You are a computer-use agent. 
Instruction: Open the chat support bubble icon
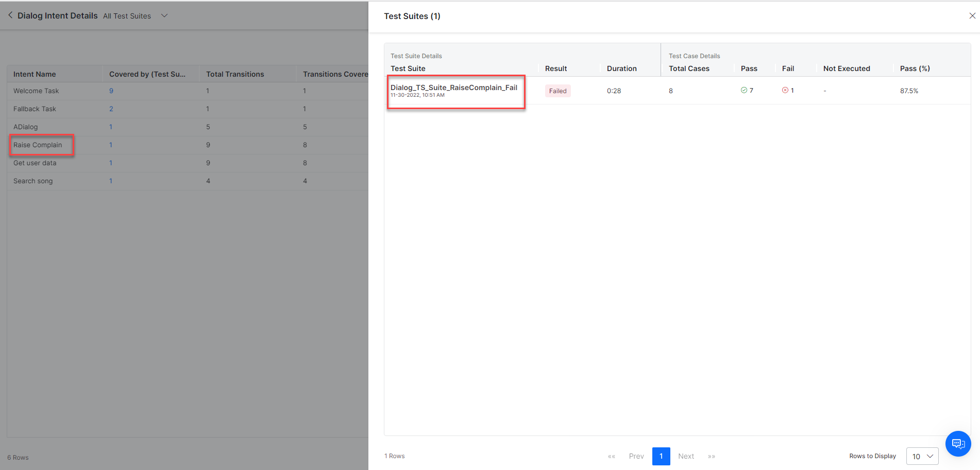pyautogui.click(x=958, y=443)
